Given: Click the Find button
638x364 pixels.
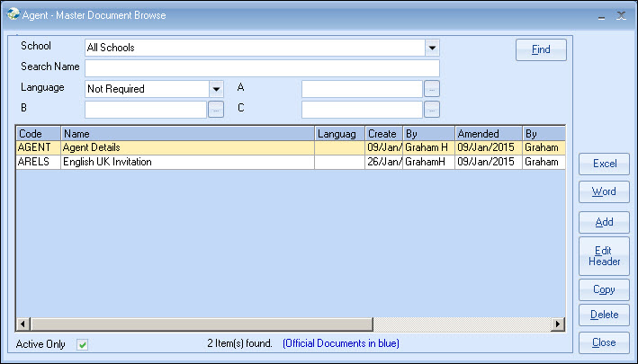Looking at the screenshot, I should (x=541, y=49).
